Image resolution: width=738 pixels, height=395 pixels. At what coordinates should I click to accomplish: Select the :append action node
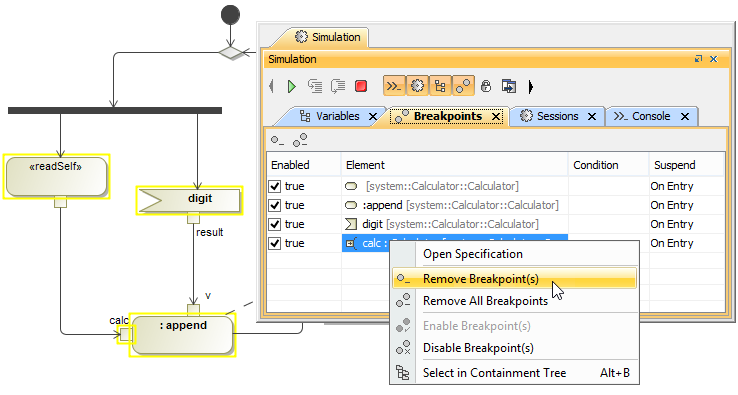tap(182, 335)
